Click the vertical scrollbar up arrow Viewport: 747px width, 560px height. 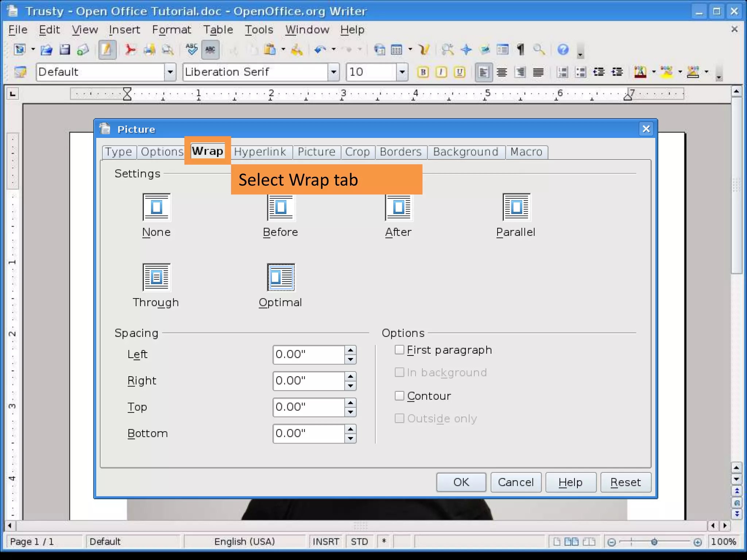[736, 92]
